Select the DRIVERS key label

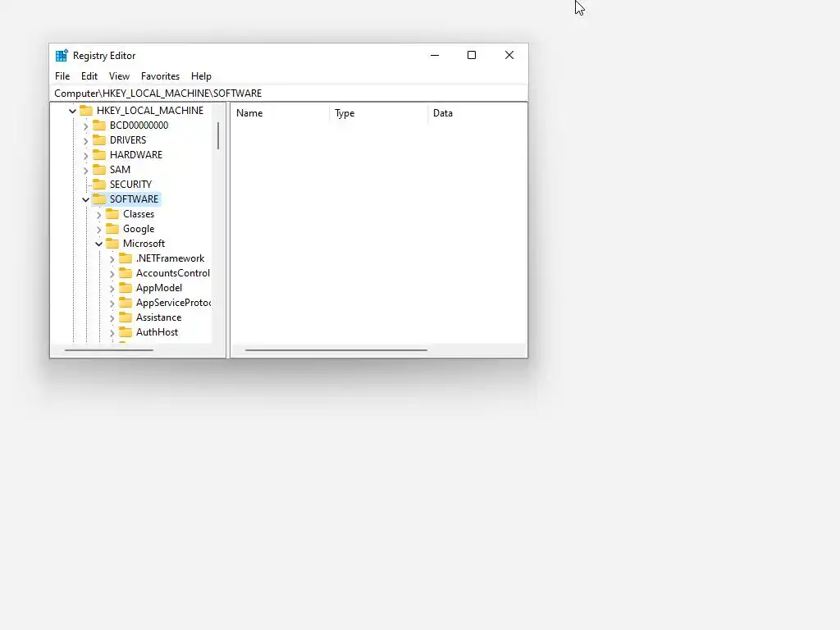[x=128, y=140]
